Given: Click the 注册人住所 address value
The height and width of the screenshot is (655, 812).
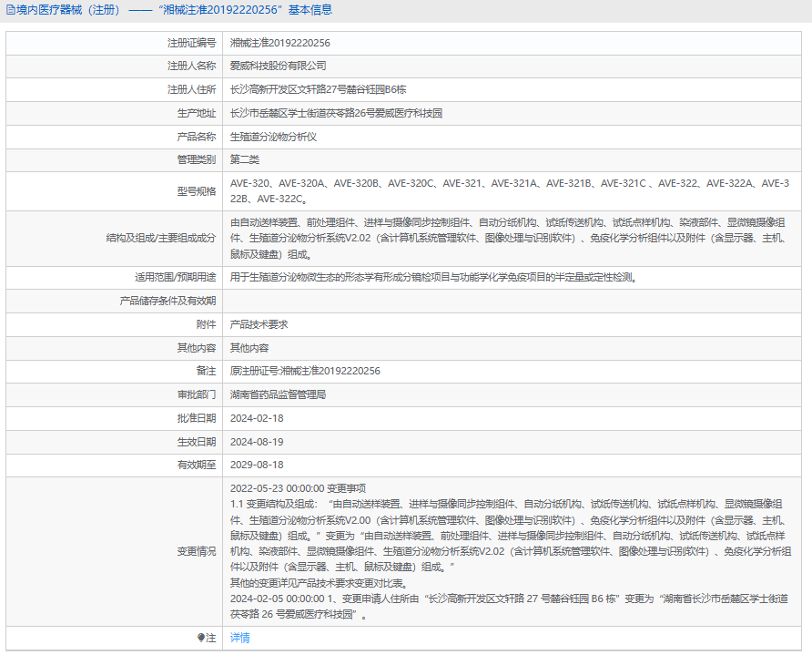Looking at the screenshot, I should (x=318, y=89).
